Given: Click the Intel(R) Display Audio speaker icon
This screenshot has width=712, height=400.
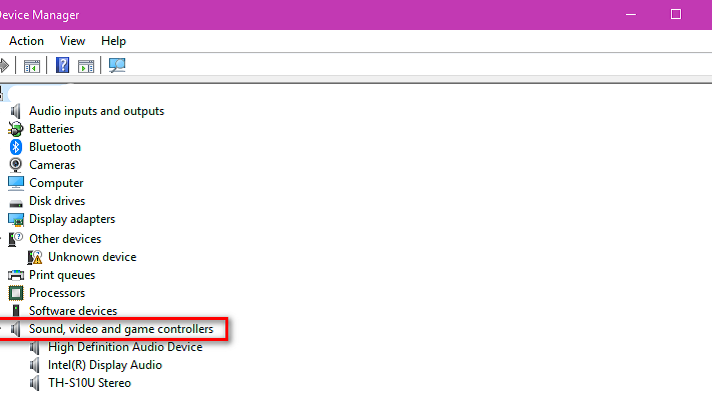Looking at the screenshot, I should click(x=35, y=365).
